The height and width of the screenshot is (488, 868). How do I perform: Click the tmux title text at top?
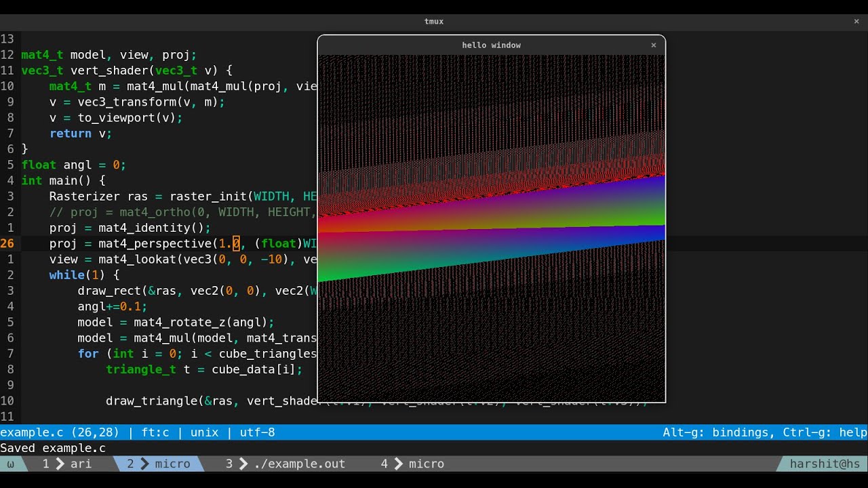434,21
